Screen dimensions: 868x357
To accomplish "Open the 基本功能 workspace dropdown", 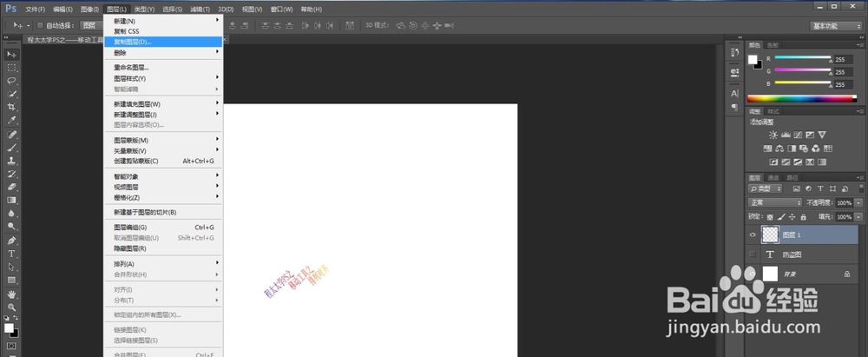I will (836, 26).
